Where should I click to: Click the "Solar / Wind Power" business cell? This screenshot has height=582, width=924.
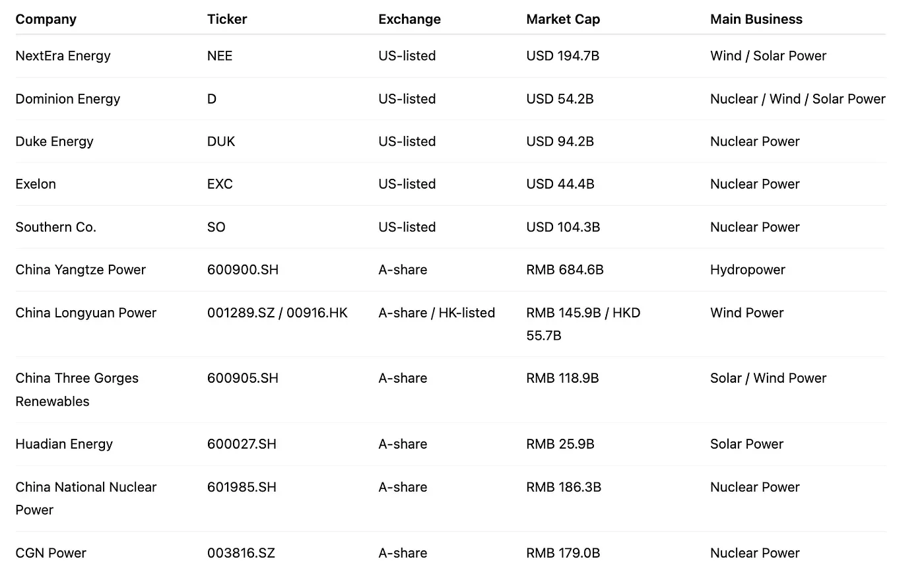[768, 378]
